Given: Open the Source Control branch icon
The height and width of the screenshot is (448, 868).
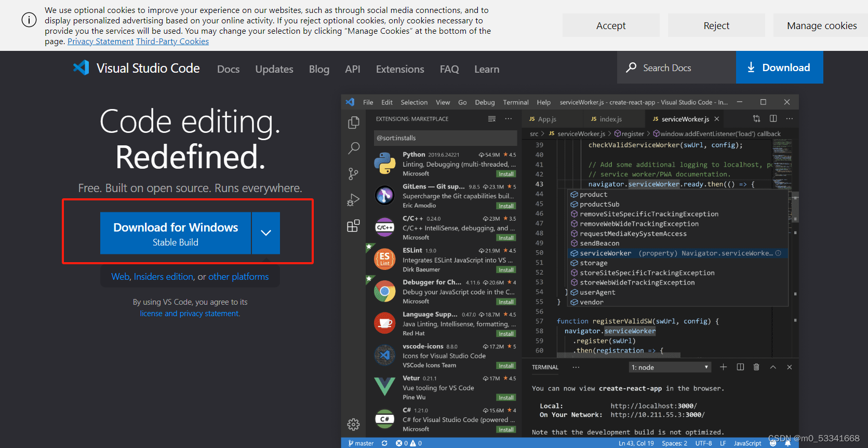Looking at the screenshot, I should click(x=354, y=174).
